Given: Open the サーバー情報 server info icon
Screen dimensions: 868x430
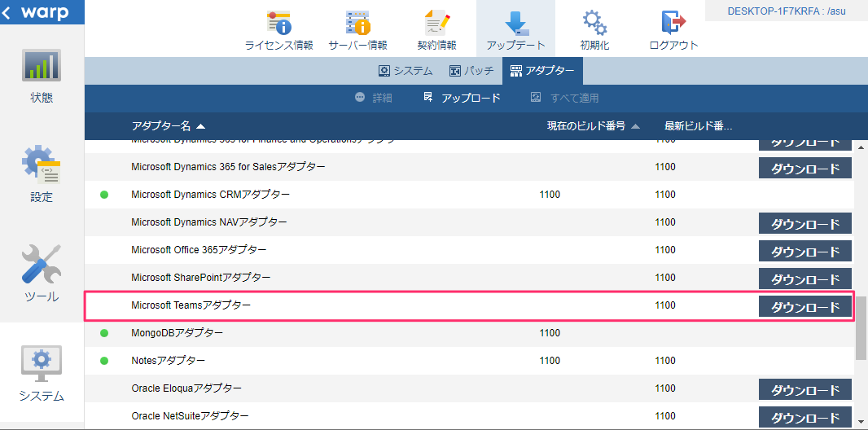Looking at the screenshot, I should coord(357,24).
